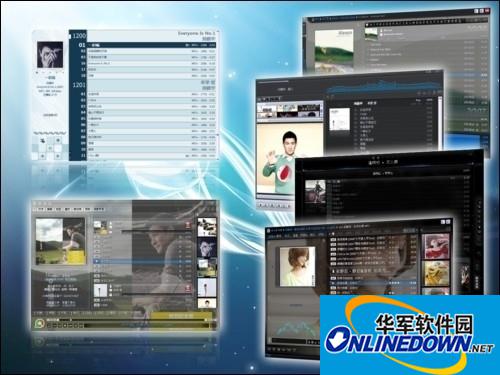Click the microphone album cover in the grey skin playlist

pyautogui.click(x=100, y=291)
